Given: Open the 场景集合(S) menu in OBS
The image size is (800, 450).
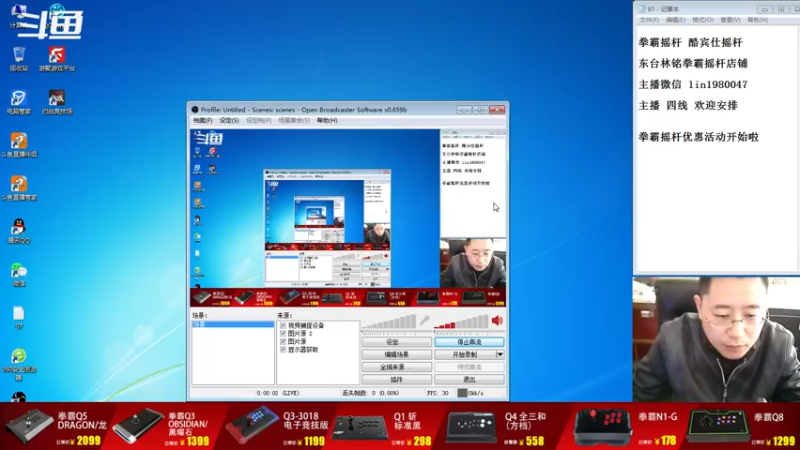Looking at the screenshot, I should [x=294, y=121].
